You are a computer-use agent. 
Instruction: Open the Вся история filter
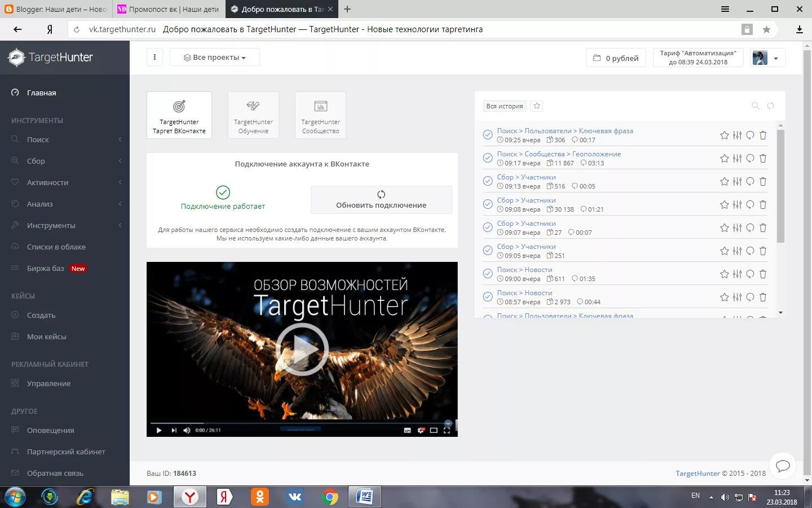pos(505,106)
